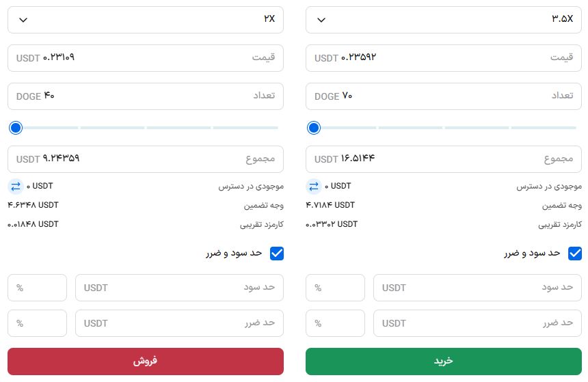The height and width of the screenshot is (382, 588).
Task: Click the buy panel amount slider handle
Action: point(314,128)
